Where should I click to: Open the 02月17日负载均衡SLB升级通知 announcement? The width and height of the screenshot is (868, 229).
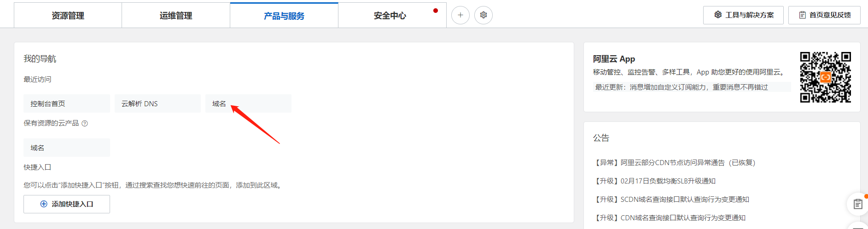(654, 181)
